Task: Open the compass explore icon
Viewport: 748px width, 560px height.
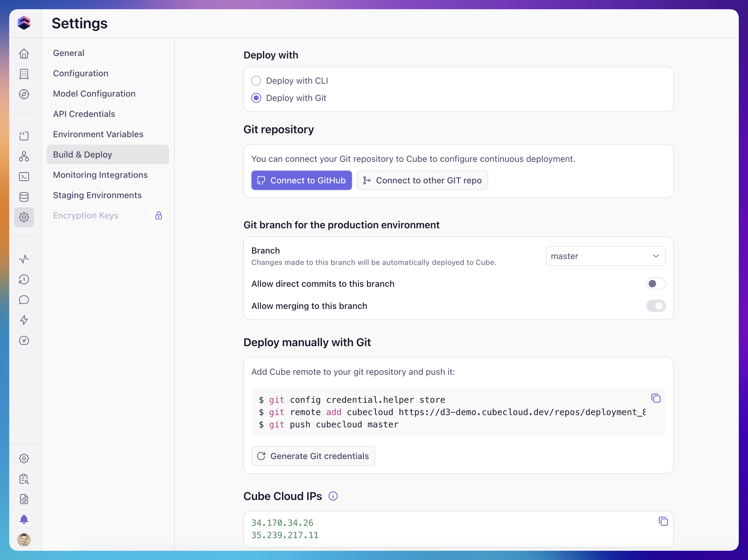Action: (x=24, y=94)
